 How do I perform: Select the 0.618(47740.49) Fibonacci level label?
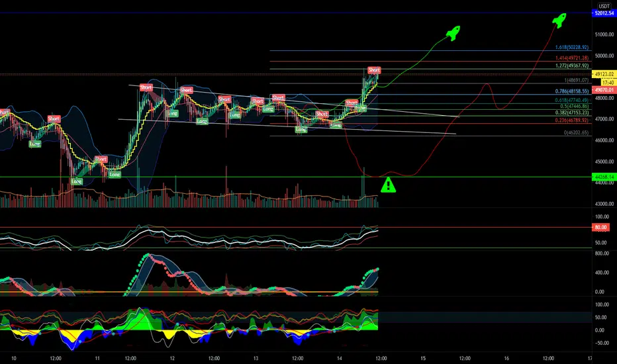(x=572, y=100)
